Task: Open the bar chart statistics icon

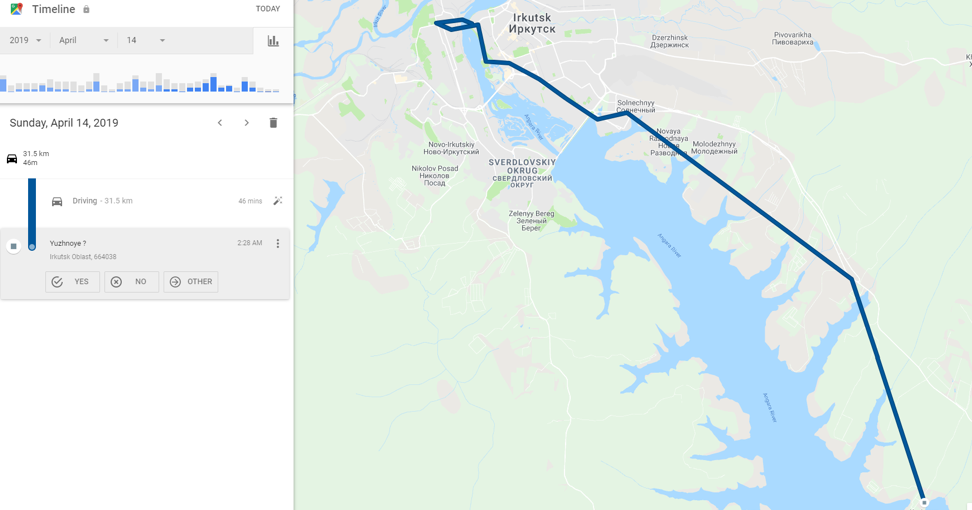Action: pos(273,41)
